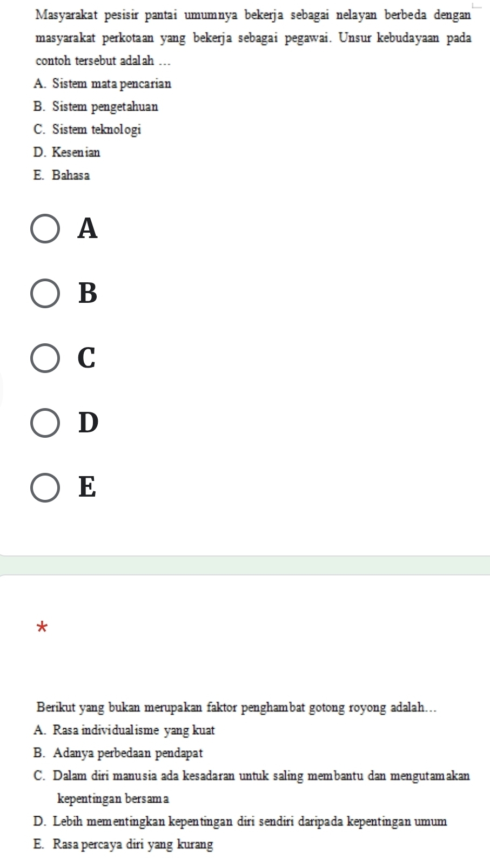
Task: Select the radio button for option B
Action: [45, 294]
